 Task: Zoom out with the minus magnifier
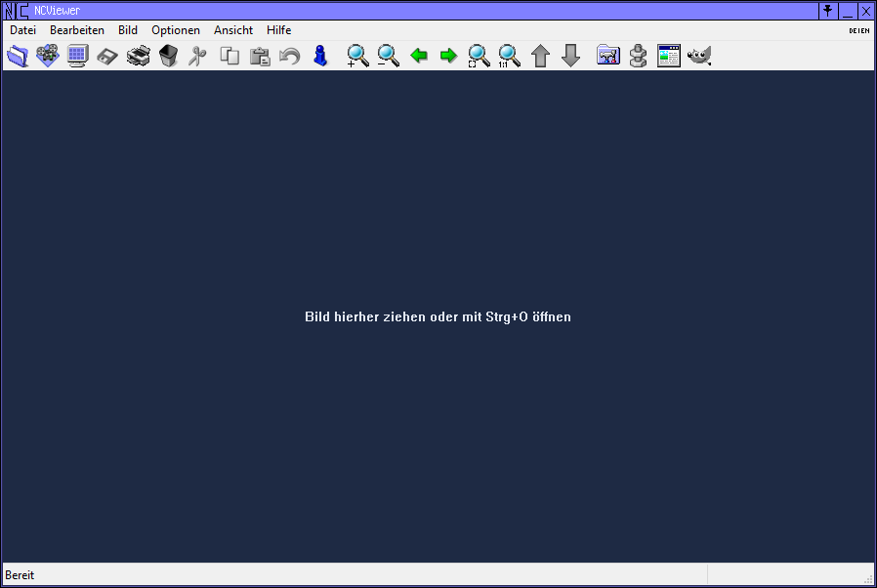(x=388, y=56)
